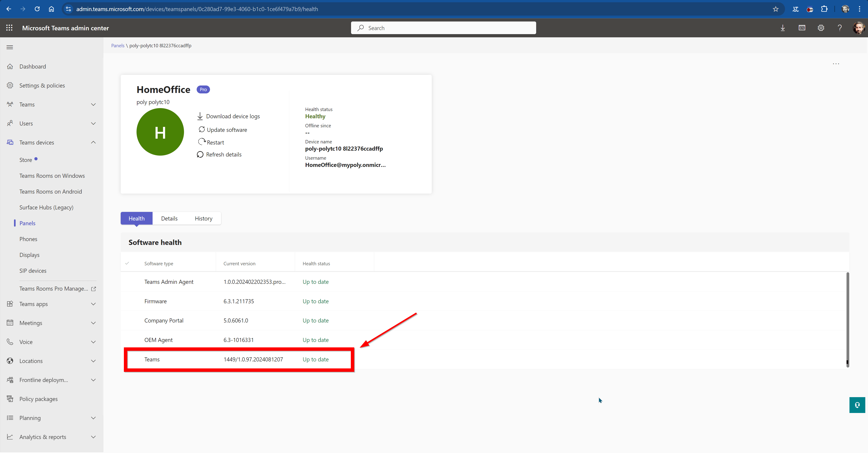This screenshot has width=868, height=453.
Task: Open the more options ellipsis
Action: coord(836,63)
